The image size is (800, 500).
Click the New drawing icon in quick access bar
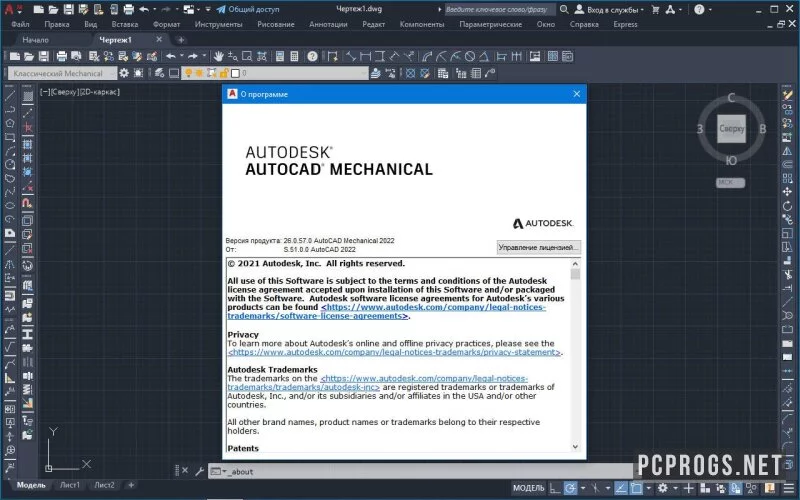(x=38, y=9)
